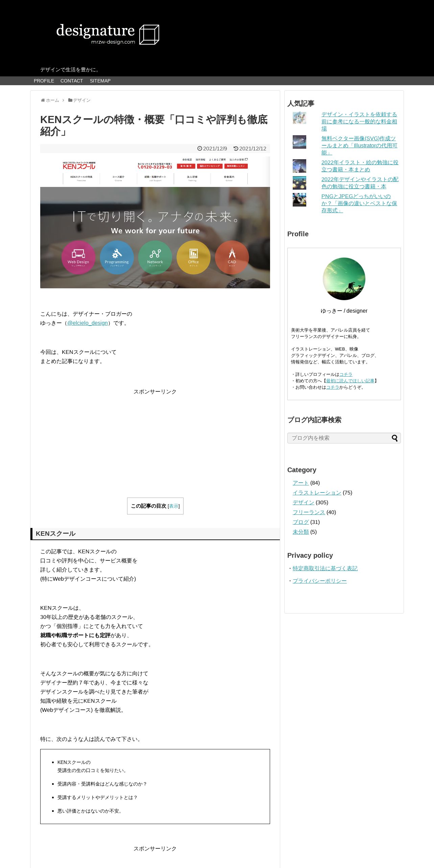Open the CONTACT menu item
This screenshot has width=434, height=868.
pyautogui.click(x=72, y=81)
